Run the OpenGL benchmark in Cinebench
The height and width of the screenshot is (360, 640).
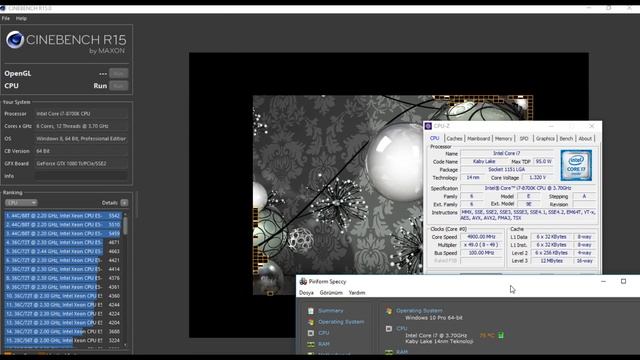[119, 73]
